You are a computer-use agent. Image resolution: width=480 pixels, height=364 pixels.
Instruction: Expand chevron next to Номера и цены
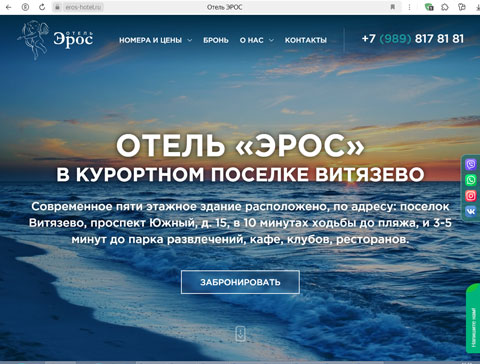coord(190,40)
